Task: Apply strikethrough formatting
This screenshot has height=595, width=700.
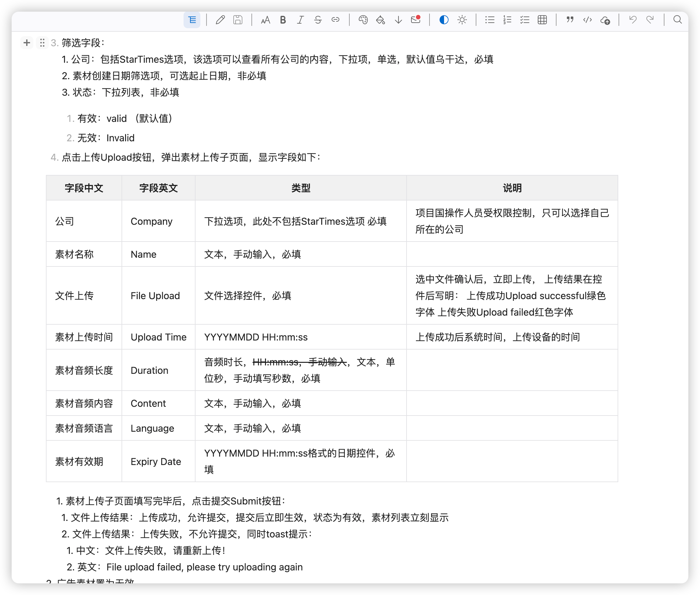Action: coord(318,20)
